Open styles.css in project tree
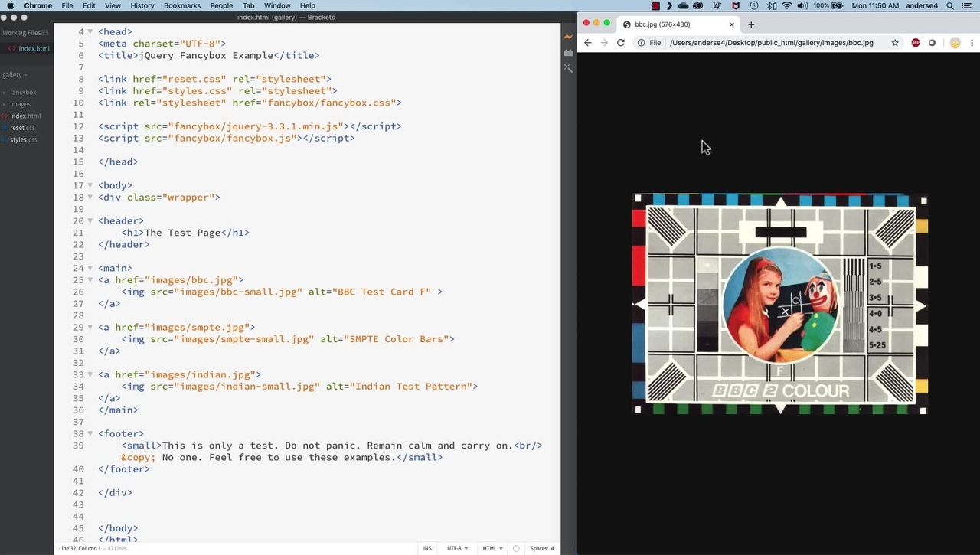This screenshot has width=980, height=555. pyautogui.click(x=24, y=139)
